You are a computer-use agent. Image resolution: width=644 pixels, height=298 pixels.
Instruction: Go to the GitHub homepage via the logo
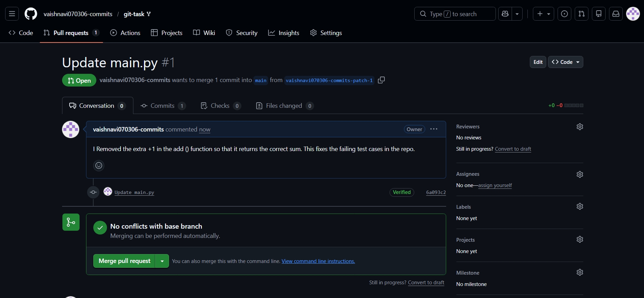31,14
